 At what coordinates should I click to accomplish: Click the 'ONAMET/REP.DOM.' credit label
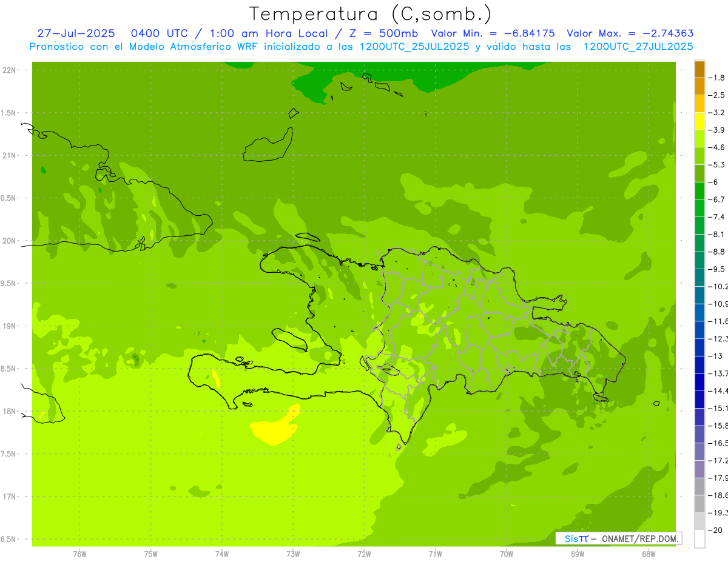point(639,538)
